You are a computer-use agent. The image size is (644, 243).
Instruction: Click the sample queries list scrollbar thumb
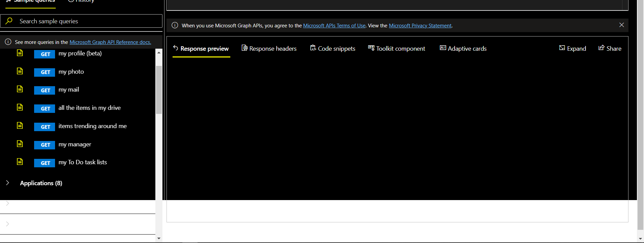coord(159,90)
